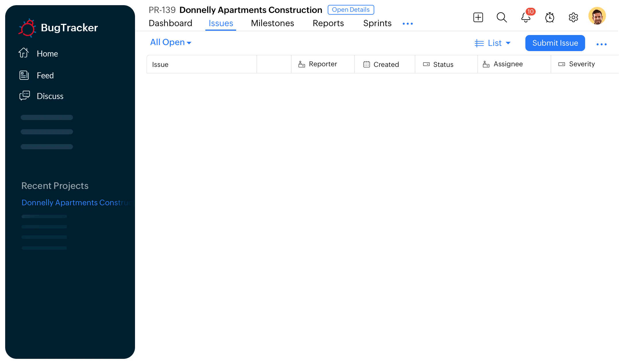The height and width of the screenshot is (364, 619).
Task: Open the timer icon
Action: [x=549, y=17]
